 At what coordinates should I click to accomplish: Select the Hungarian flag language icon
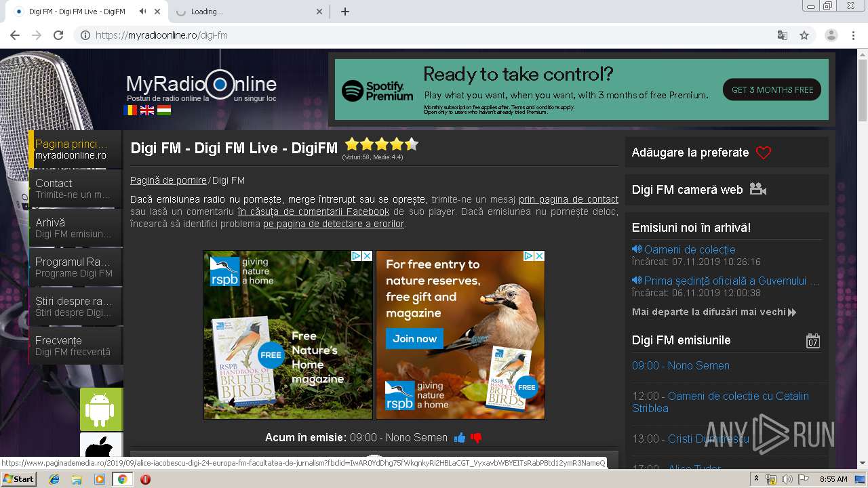pos(164,110)
